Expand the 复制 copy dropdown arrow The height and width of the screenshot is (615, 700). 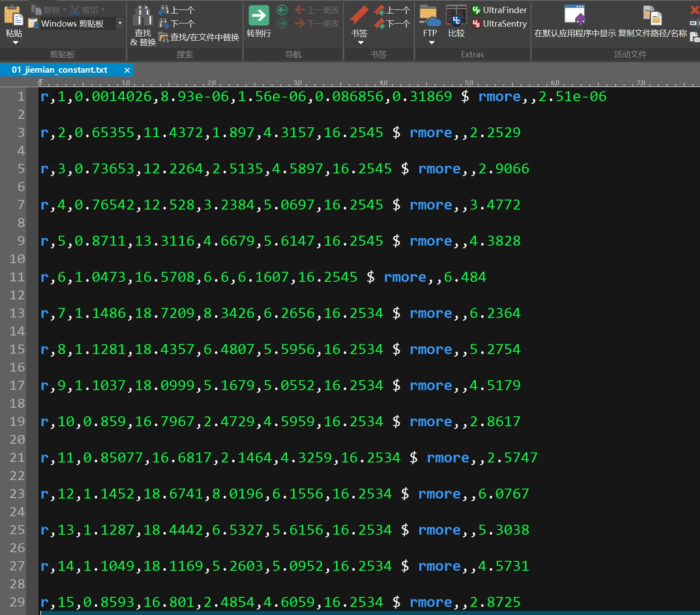click(65, 9)
